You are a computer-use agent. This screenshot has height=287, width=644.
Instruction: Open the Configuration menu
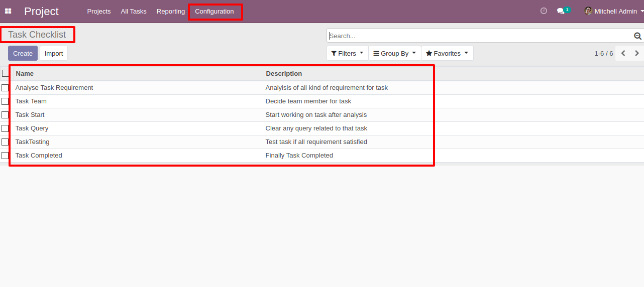coord(214,11)
